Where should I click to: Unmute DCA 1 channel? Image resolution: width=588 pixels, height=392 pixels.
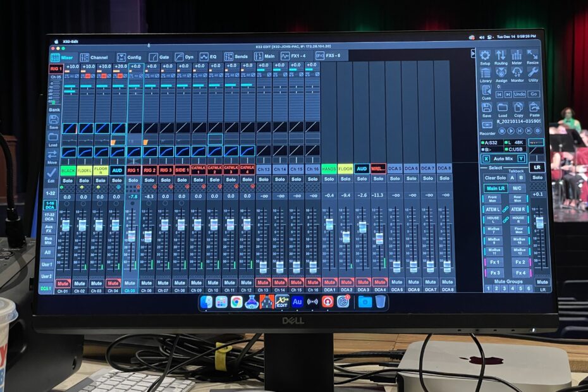(329, 282)
